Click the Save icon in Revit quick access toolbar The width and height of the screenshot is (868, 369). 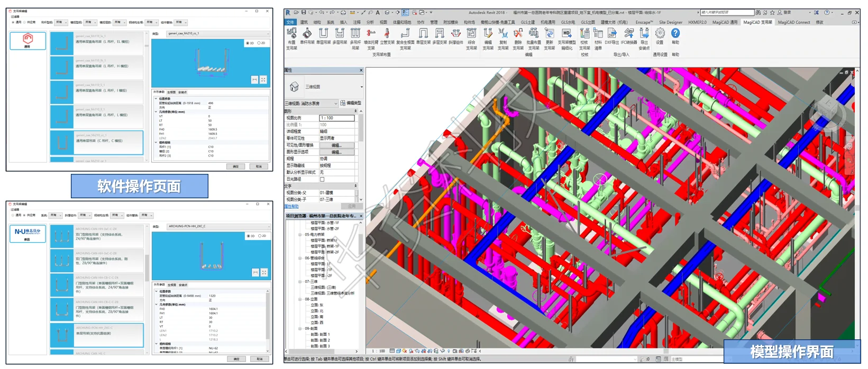304,12
